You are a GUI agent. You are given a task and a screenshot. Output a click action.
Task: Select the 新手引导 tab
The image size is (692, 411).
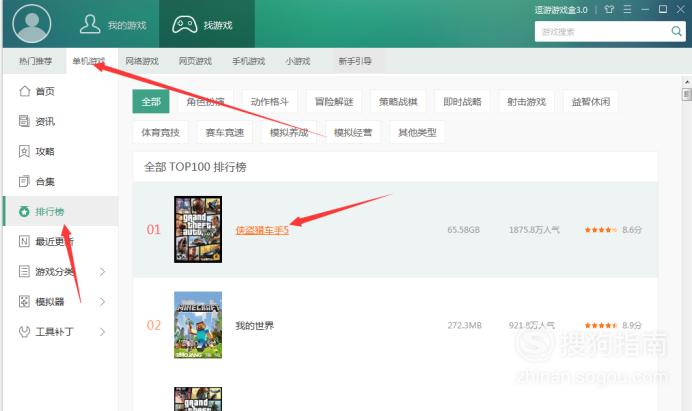pos(355,61)
